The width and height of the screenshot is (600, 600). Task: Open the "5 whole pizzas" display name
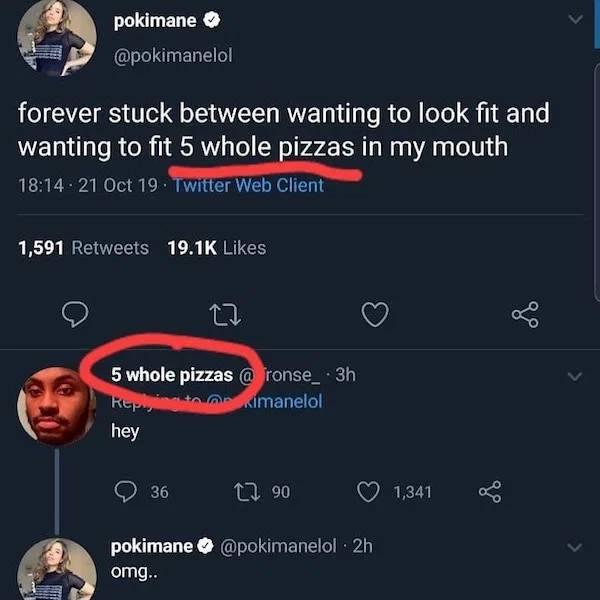[x=171, y=375]
